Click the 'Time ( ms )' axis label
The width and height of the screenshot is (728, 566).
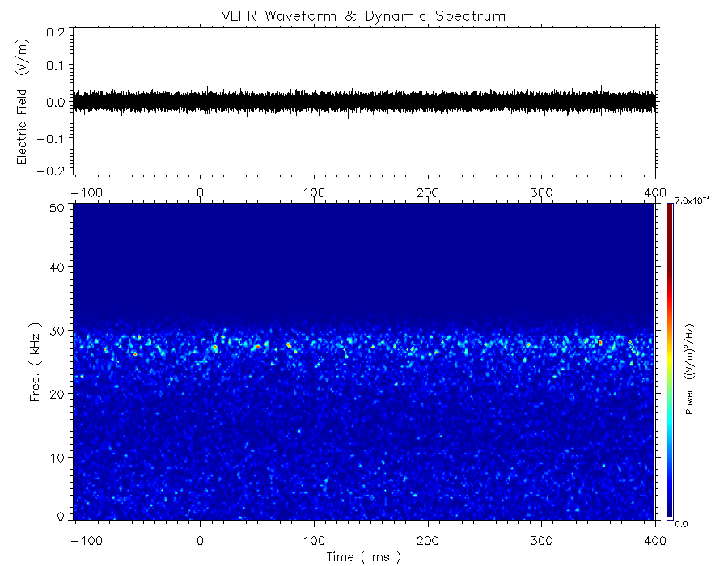pyautogui.click(x=363, y=556)
